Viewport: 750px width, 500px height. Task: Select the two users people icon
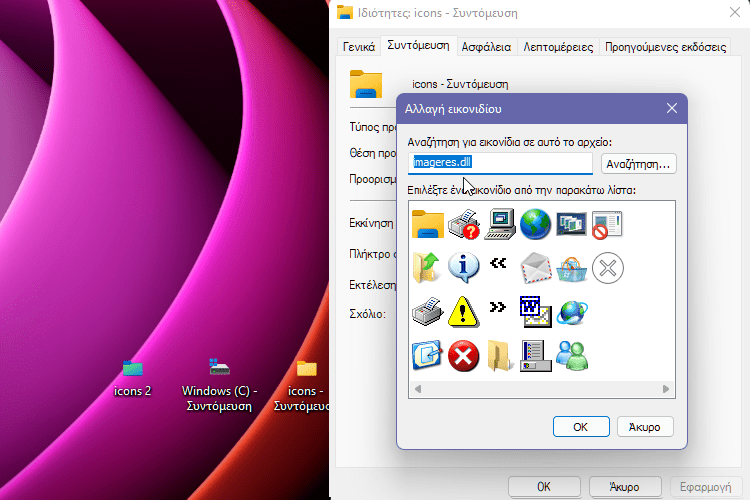click(x=572, y=356)
